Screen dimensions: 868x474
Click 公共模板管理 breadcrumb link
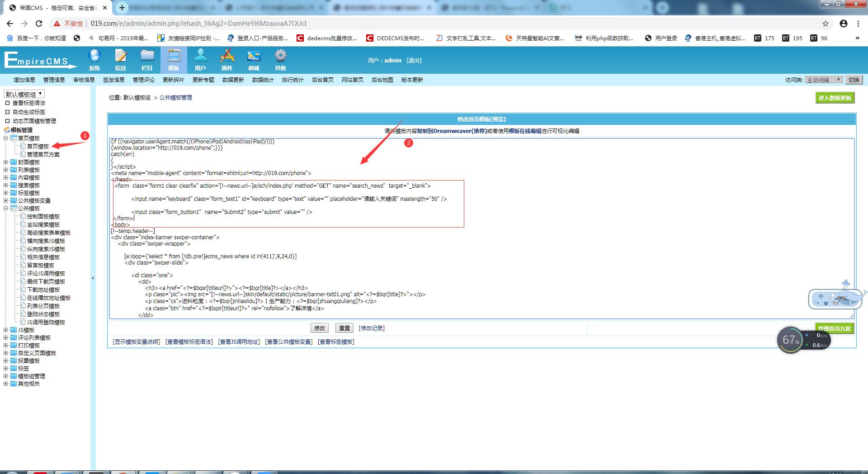coord(176,98)
